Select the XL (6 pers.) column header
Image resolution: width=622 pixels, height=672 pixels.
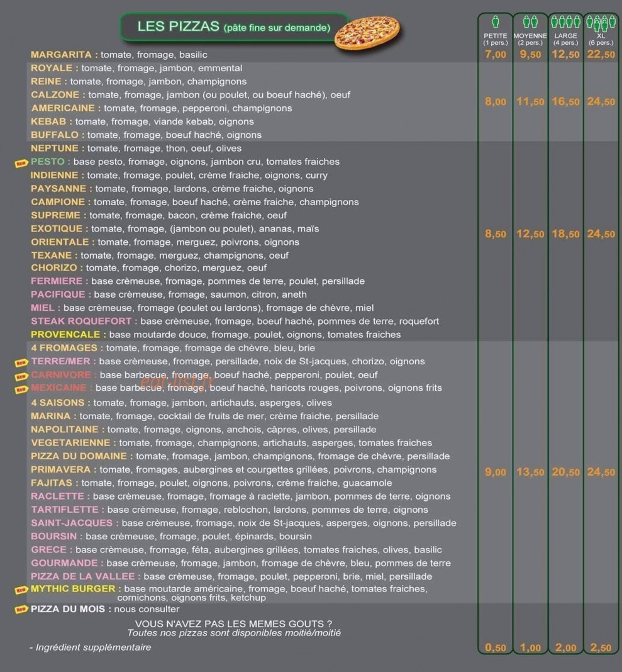[x=601, y=39]
